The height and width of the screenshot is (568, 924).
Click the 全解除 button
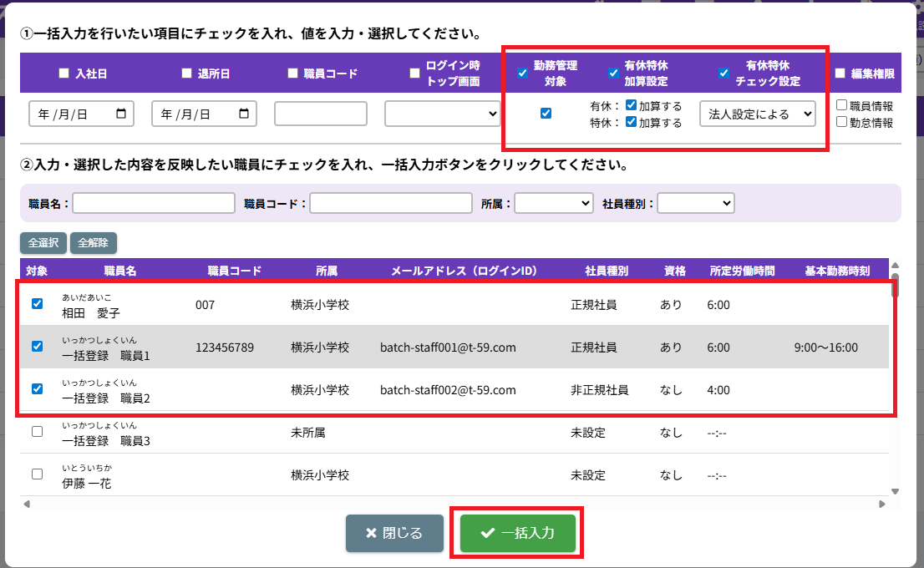(x=94, y=243)
